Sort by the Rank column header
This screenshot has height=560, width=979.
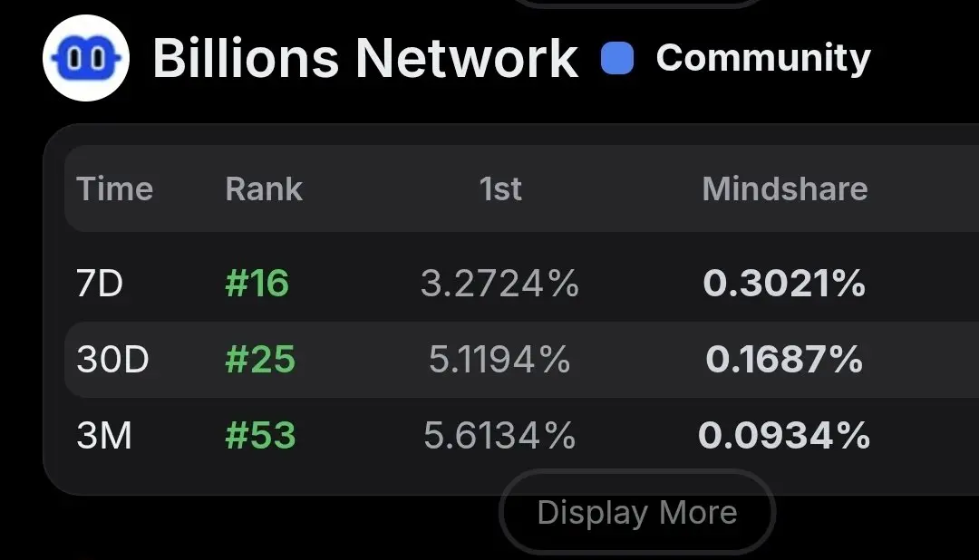tap(264, 188)
